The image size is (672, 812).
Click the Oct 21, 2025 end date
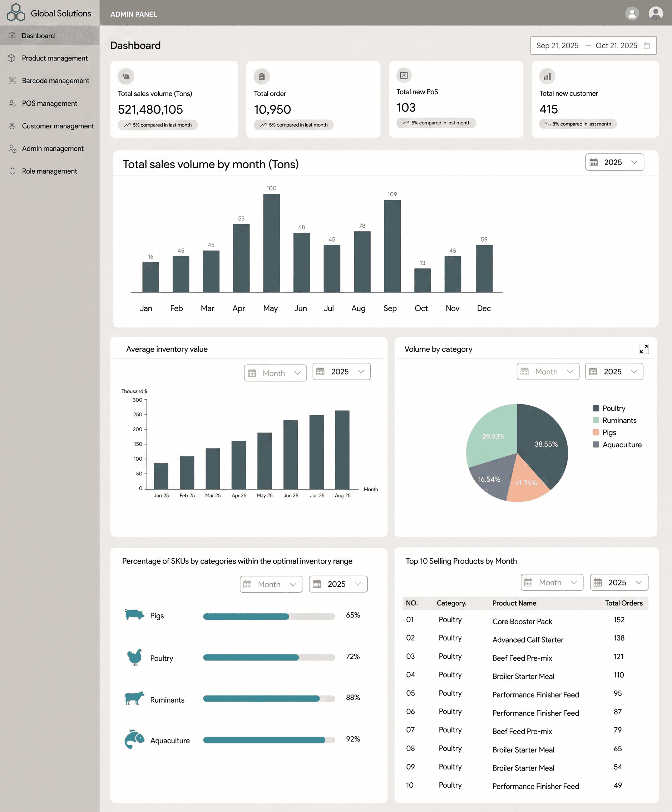pyautogui.click(x=616, y=46)
